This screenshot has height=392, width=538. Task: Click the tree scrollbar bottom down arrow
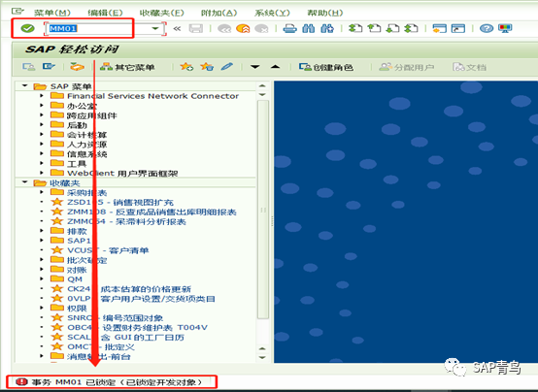262,357
